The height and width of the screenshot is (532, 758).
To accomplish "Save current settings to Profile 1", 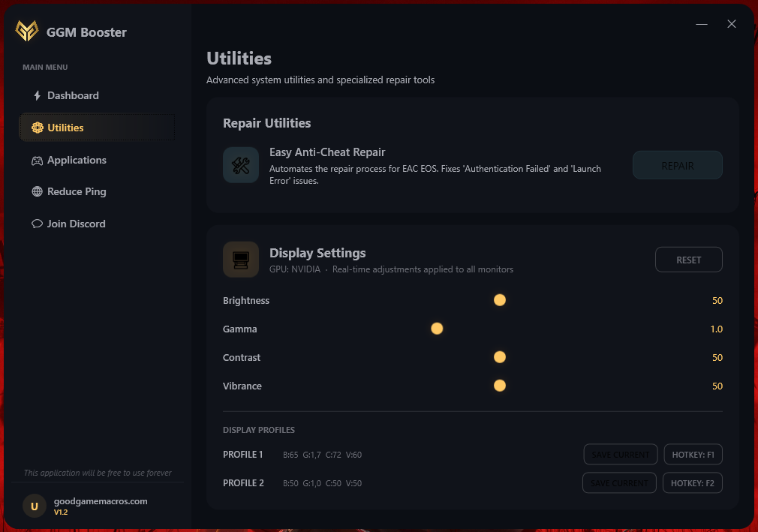I will (x=620, y=454).
